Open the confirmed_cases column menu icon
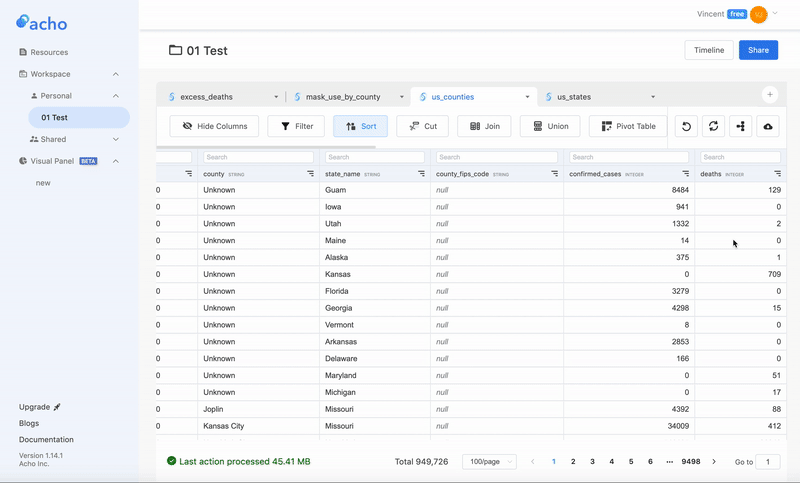This screenshot has width=800, height=483. pyautogui.click(x=686, y=174)
